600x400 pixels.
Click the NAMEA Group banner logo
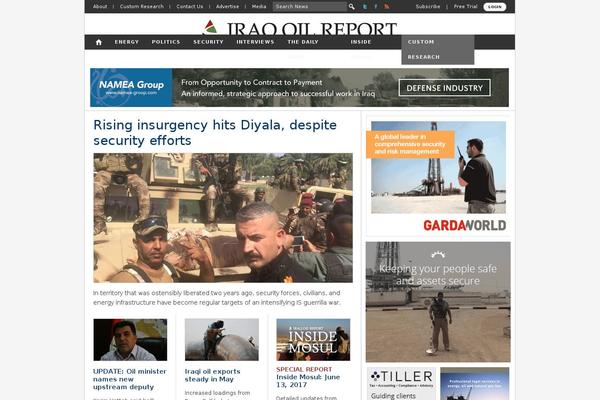(x=131, y=87)
